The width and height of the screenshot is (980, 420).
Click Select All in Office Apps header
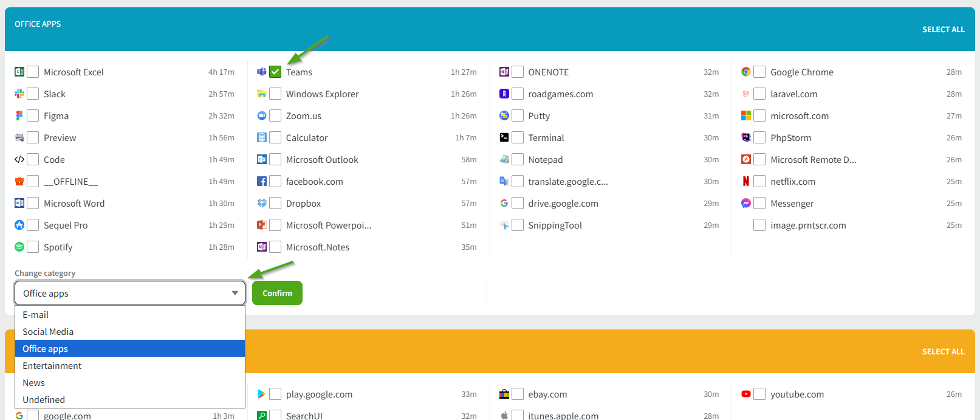[x=943, y=29]
